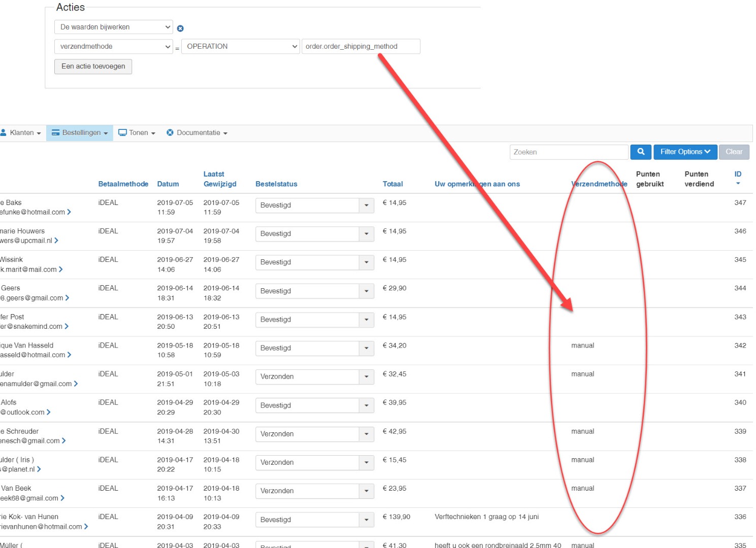Select the total '€ 29,90'
This screenshot has height=548, width=756.
coord(394,288)
